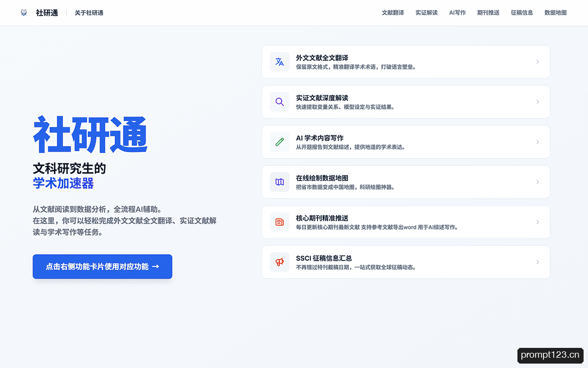This screenshot has height=368, width=588.
Task: Open chevron arrow on AI 学术内容写作 card
Action: 538,142
